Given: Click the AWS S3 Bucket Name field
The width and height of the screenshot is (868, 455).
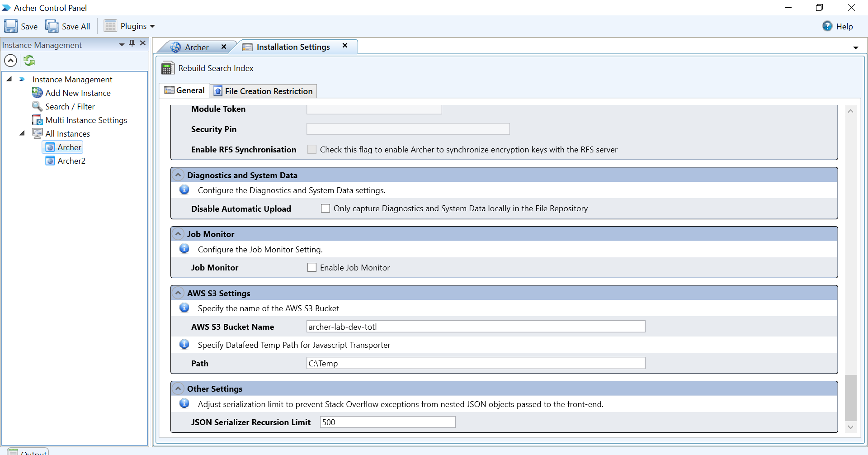Looking at the screenshot, I should tap(476, 327).
